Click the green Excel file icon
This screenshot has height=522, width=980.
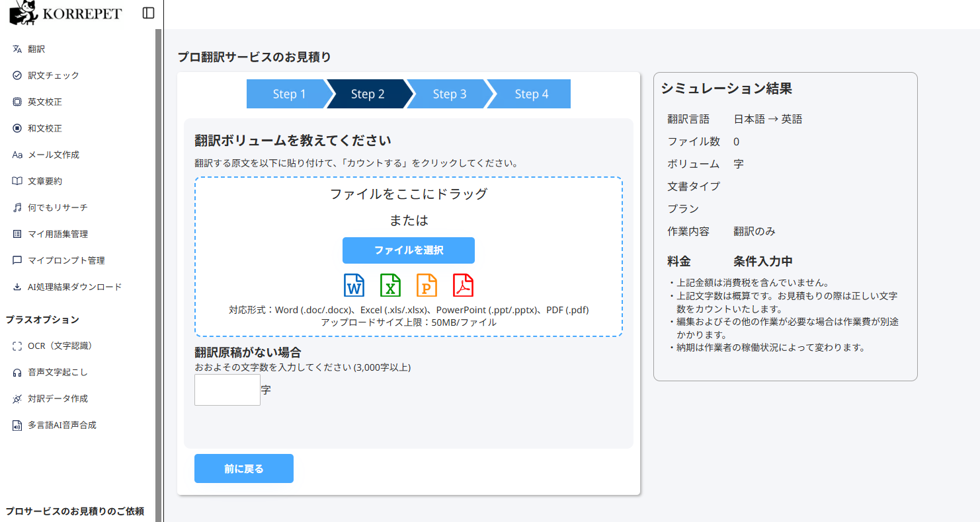point(391,285)
